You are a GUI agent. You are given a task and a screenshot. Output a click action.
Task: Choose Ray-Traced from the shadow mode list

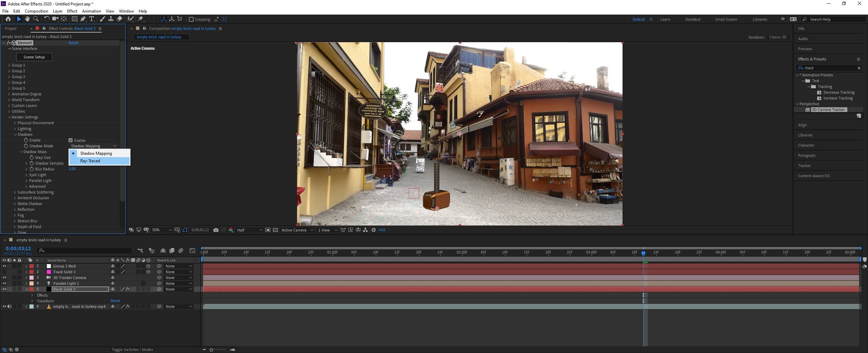tap(90, 161)
